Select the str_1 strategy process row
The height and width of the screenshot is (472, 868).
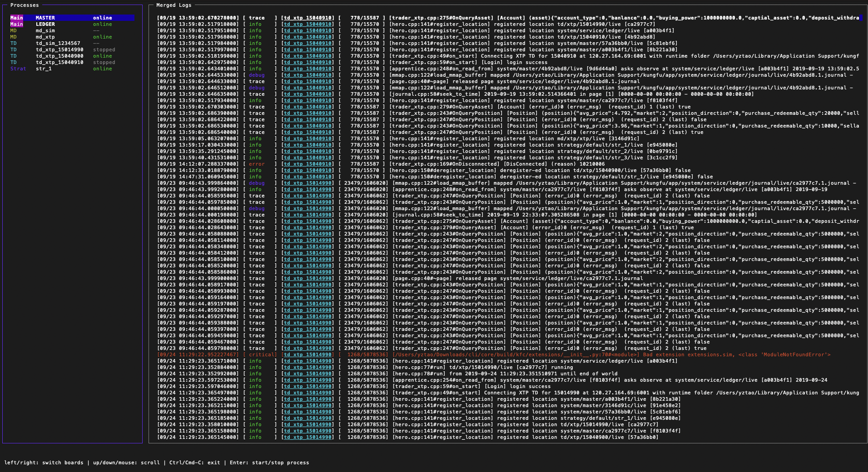click(x=72, y=69)
